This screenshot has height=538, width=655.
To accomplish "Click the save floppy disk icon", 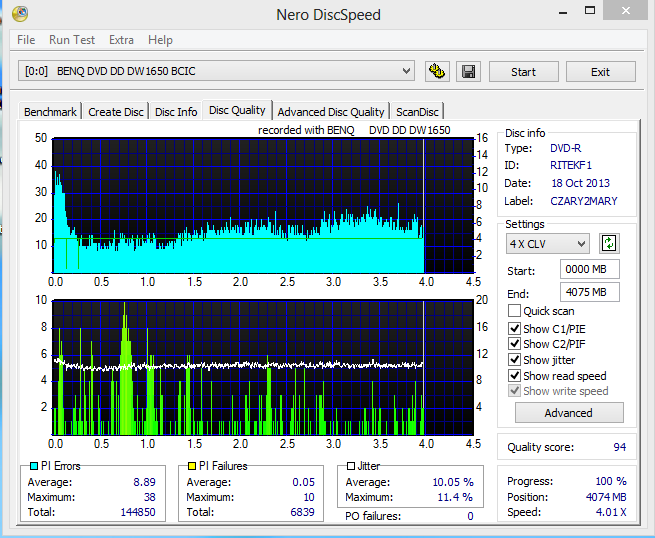I will coord(468,71).
